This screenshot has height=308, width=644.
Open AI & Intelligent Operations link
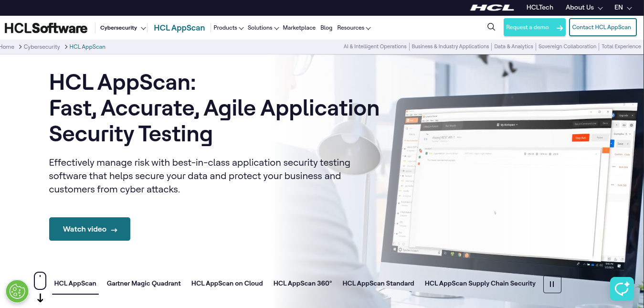coord(375,47)
